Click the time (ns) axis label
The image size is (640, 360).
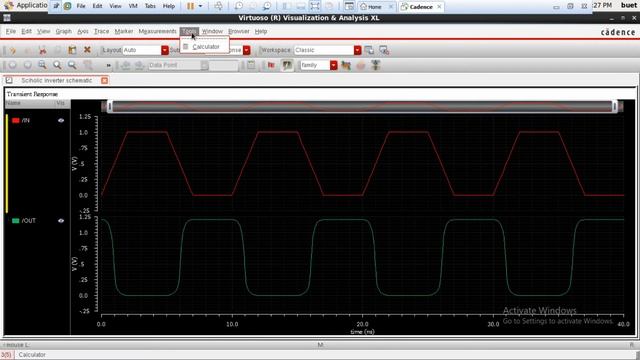362,332
